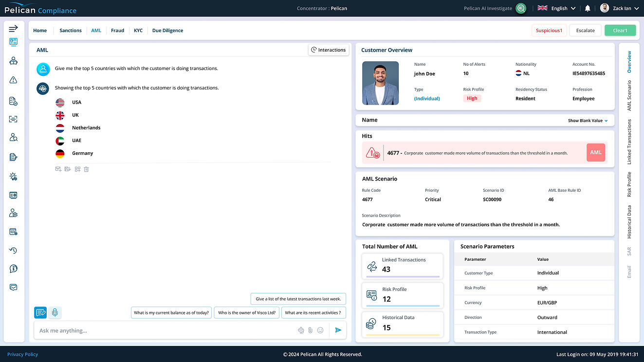Send the message with the paper plane icon
This screenshot has height=362, width=644.
click(x=338, y=330)
